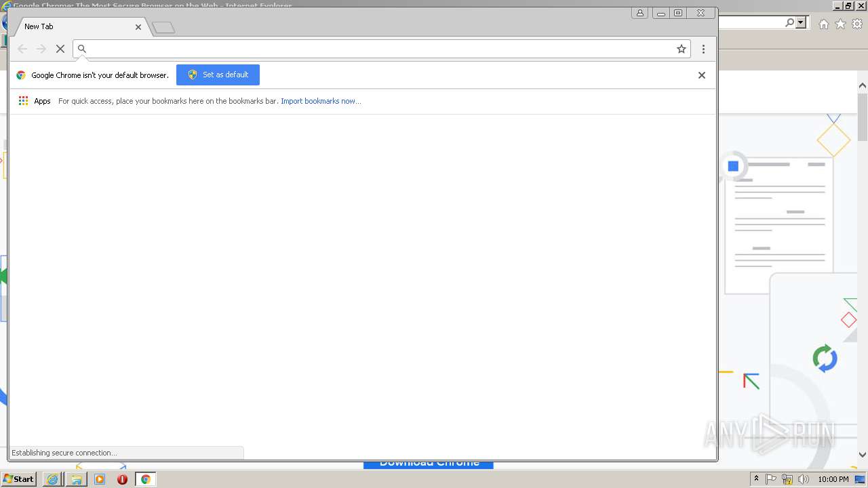Screen dimensions: 868x488
Task: Show hidden tray icons arrow
Action: [756, 479]
